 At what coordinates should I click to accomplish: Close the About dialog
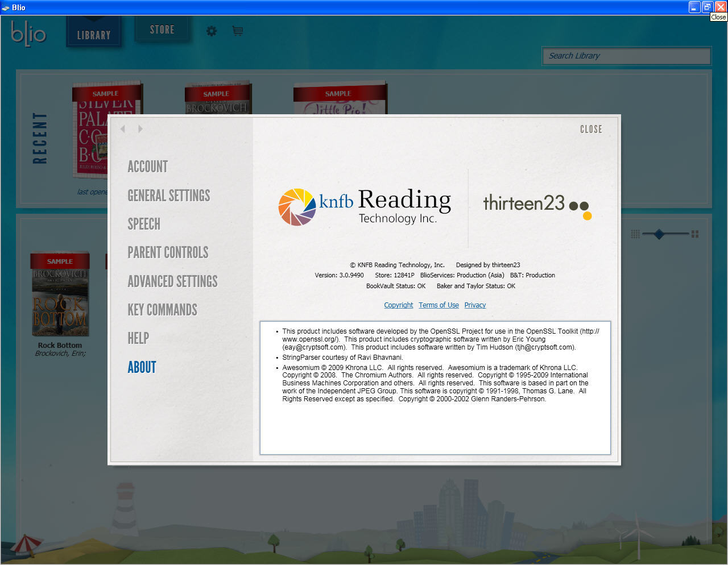(x=591, y=130)
